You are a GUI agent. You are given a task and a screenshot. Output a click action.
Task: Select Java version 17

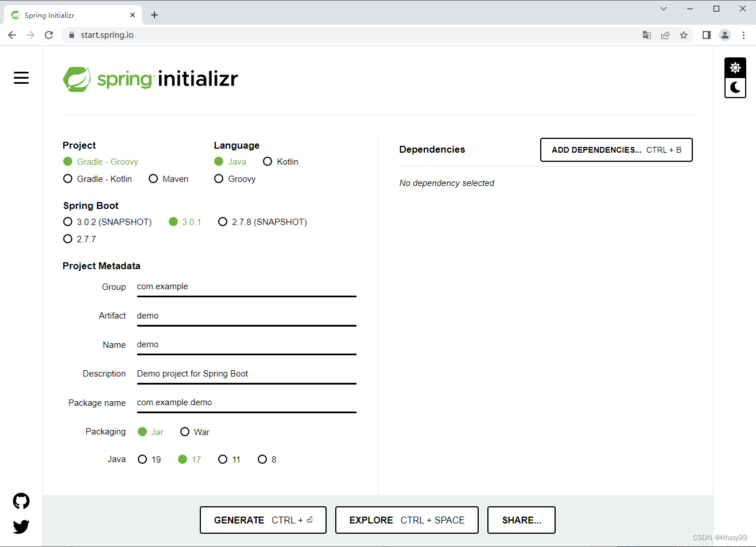(189, 460)
